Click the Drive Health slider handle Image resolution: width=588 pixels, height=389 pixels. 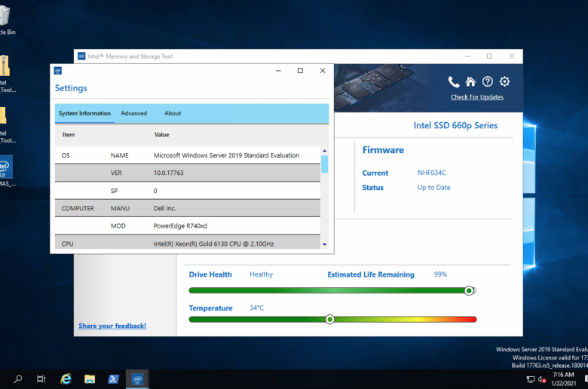click(x=469, y=290)
